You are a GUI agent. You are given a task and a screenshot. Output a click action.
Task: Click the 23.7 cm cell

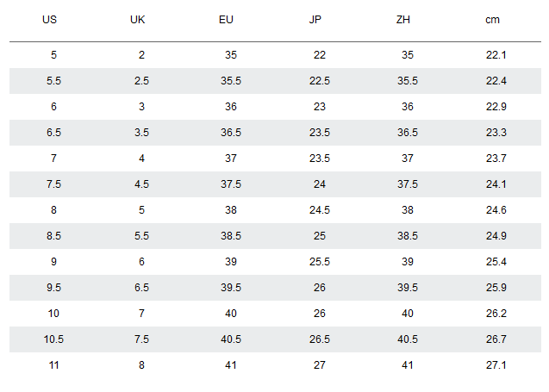click(496, 159)
